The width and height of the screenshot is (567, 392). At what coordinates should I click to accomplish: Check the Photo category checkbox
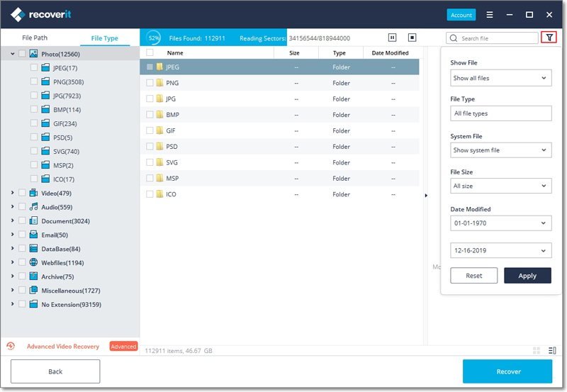(x=23, y=54)
